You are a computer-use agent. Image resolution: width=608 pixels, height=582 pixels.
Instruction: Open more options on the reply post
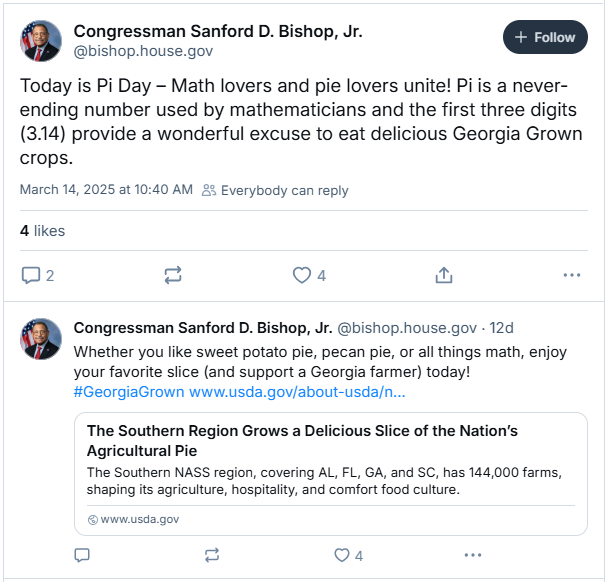(x=473, y=555)
